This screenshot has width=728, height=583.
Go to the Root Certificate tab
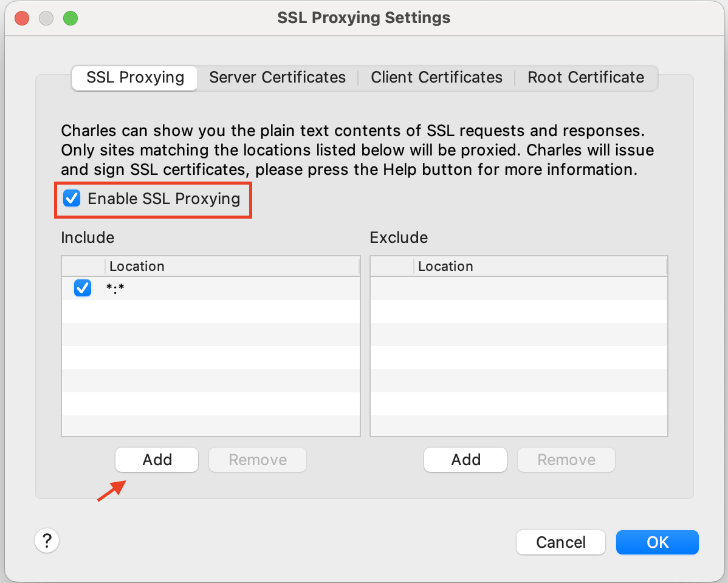tap(585, 78)
